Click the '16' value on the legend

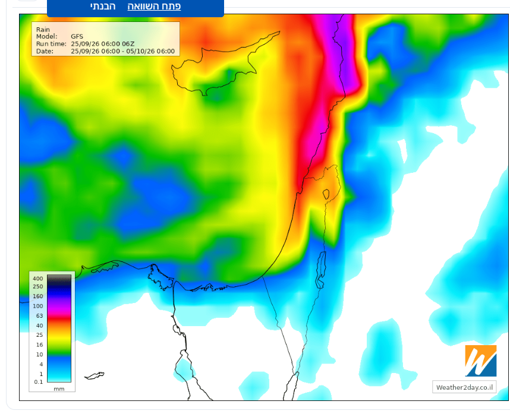[x=39, y=345]
